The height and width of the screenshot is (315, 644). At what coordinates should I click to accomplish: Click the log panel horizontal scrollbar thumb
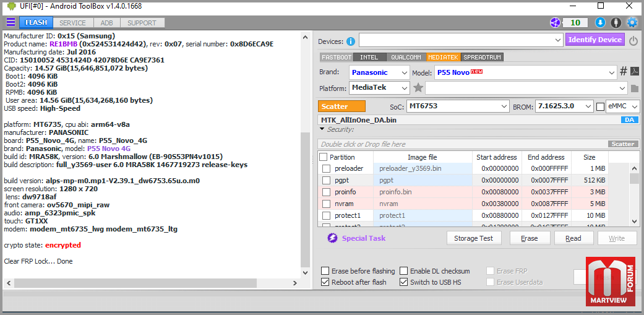pyautogui.click(x=134, y=283)
